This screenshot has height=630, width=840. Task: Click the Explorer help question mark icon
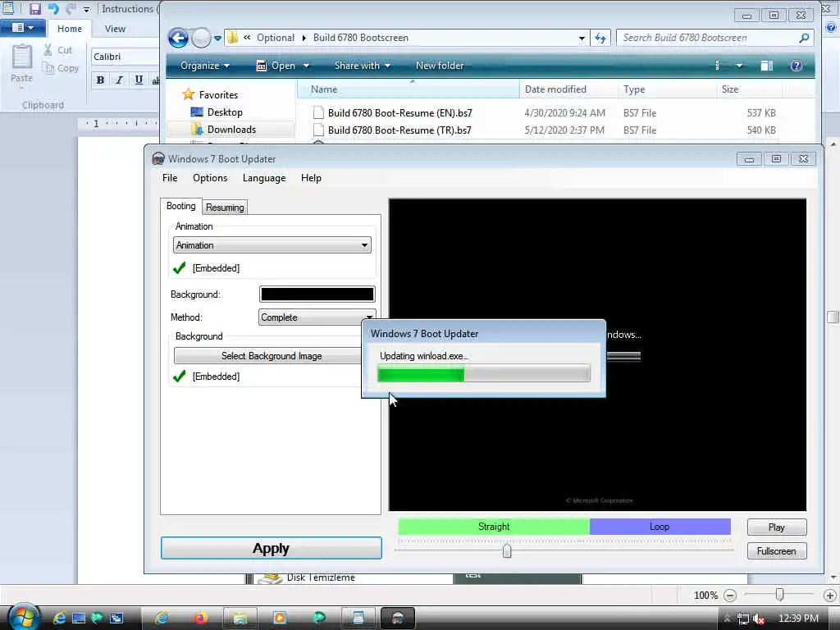coord(797,66)
